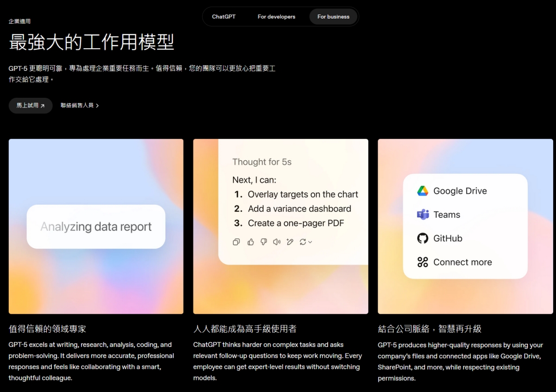Click the Connect more apps icon

tap(423, 262)
